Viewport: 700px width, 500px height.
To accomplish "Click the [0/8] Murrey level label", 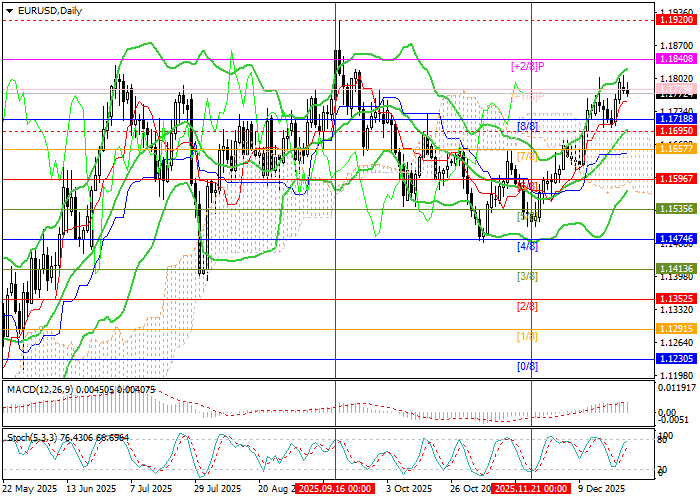I will tap(527, 367).
